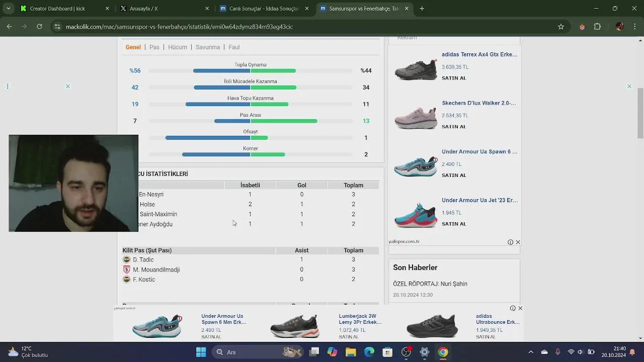Close the Creator Dashboard kick tab
644x362 pixels.
tap(107, 9)
